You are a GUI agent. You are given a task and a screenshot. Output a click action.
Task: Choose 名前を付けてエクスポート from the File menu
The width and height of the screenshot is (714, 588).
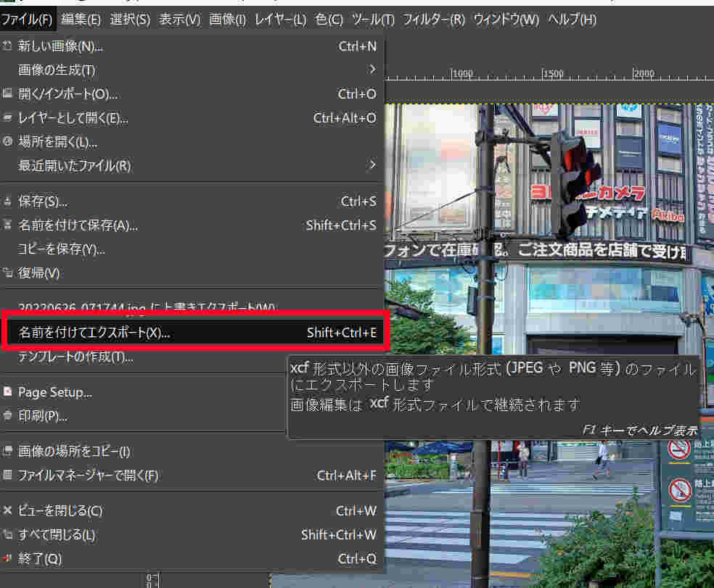click(94, 333)
